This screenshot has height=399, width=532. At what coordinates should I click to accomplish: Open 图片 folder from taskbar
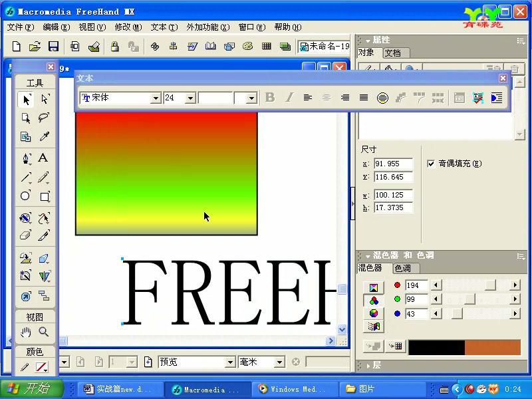384,389
